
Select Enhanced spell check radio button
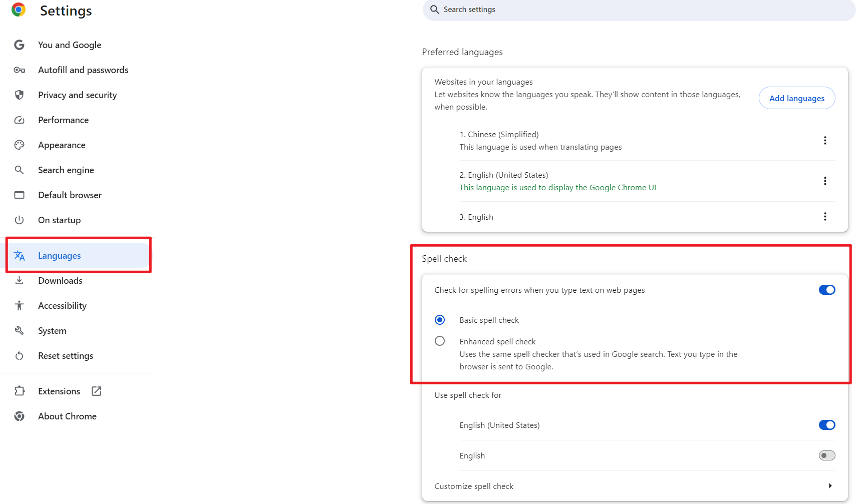(x=440, y=341)
